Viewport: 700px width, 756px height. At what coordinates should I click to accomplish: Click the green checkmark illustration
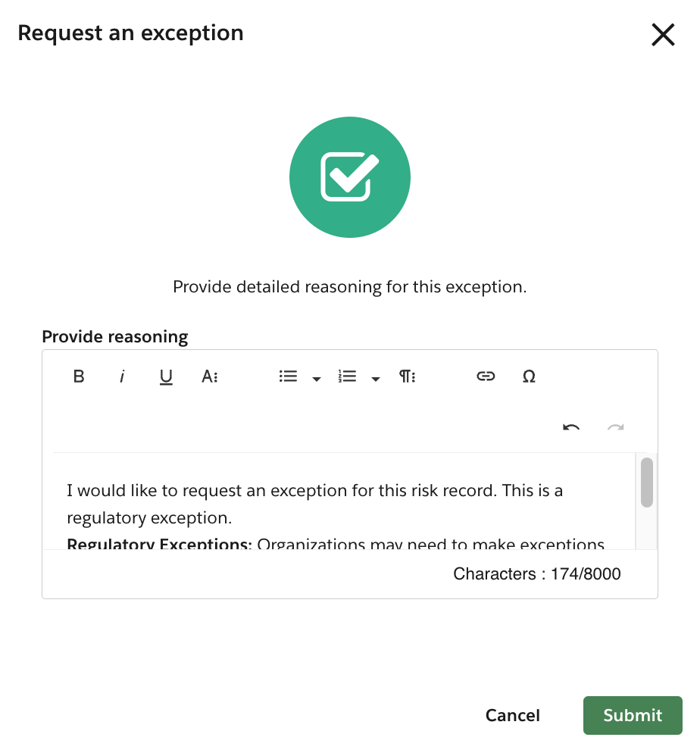350,177
